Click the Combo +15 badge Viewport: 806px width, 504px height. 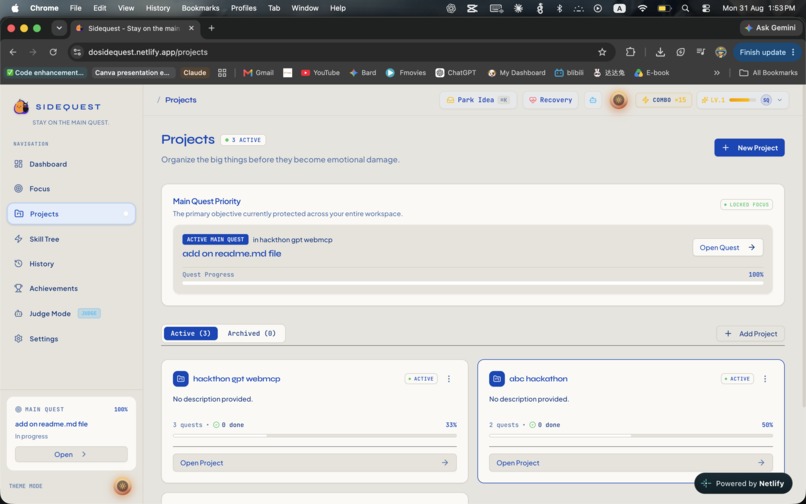pyautogui.click(x=664, y=100)
